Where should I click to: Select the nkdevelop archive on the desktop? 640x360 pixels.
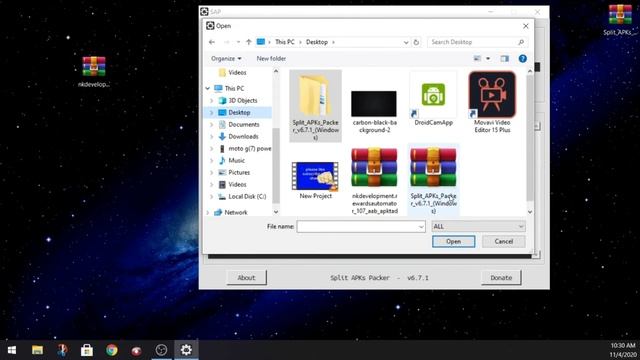(94, 71)
